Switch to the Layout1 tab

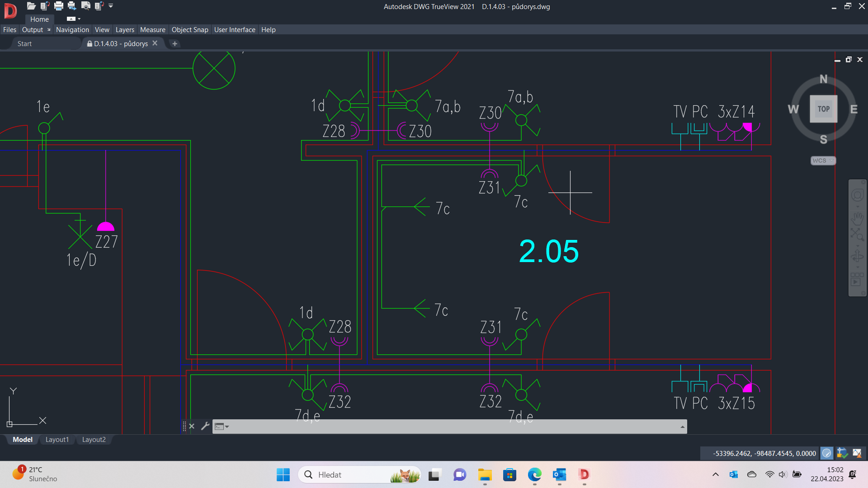(x=57, y=439)
